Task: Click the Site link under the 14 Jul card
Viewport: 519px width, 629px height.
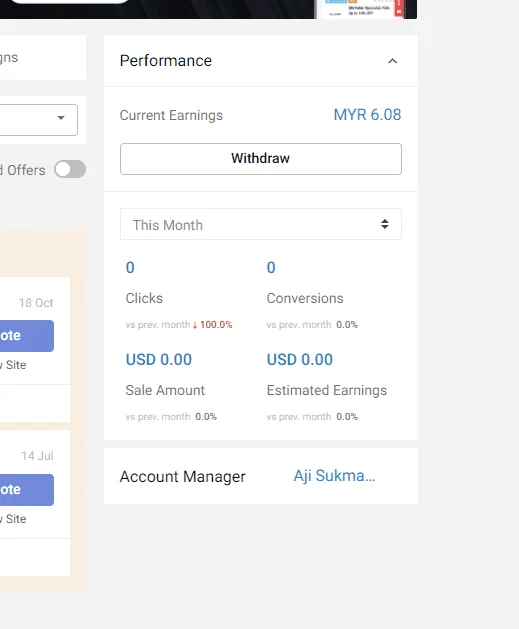Action: point(13,519)
